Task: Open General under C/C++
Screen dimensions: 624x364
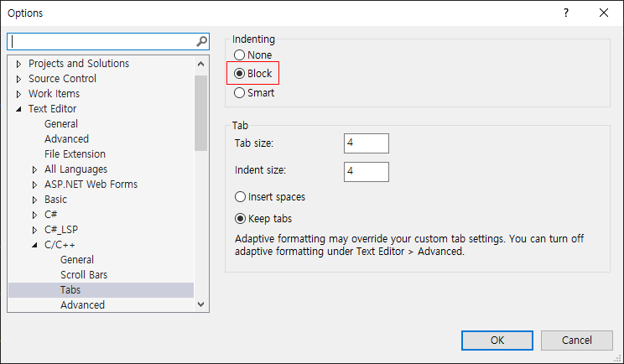Action: point(77,260)
